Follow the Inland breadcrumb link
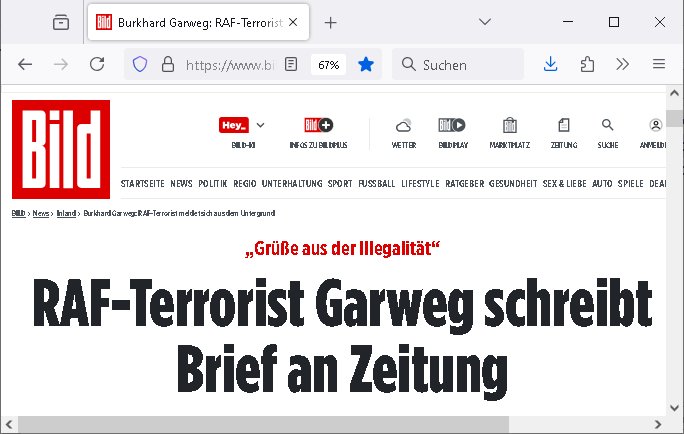The width and height of the screenshot is (684, 434). click(66, 213)
